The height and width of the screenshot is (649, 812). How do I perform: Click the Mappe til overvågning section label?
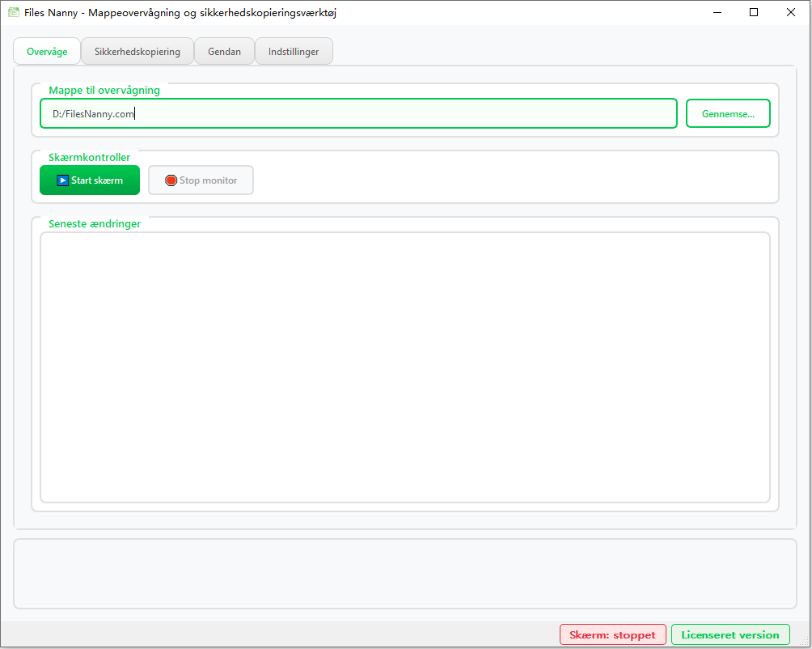pos(104,90)
